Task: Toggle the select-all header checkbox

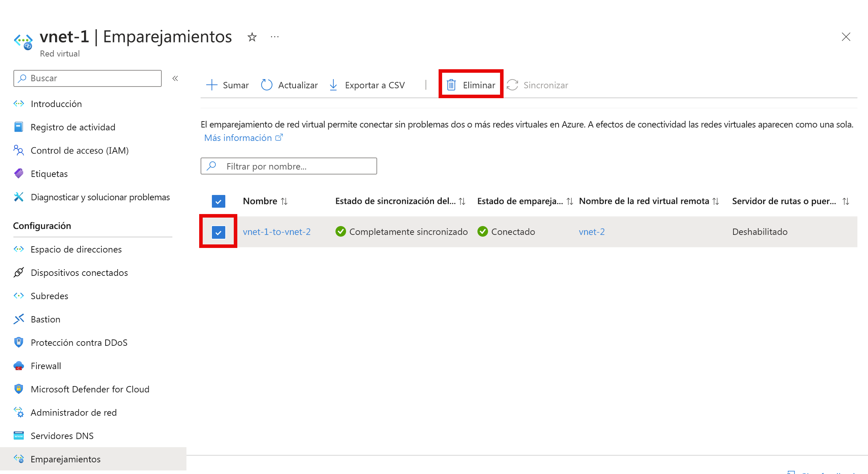Action: [218, 201]
